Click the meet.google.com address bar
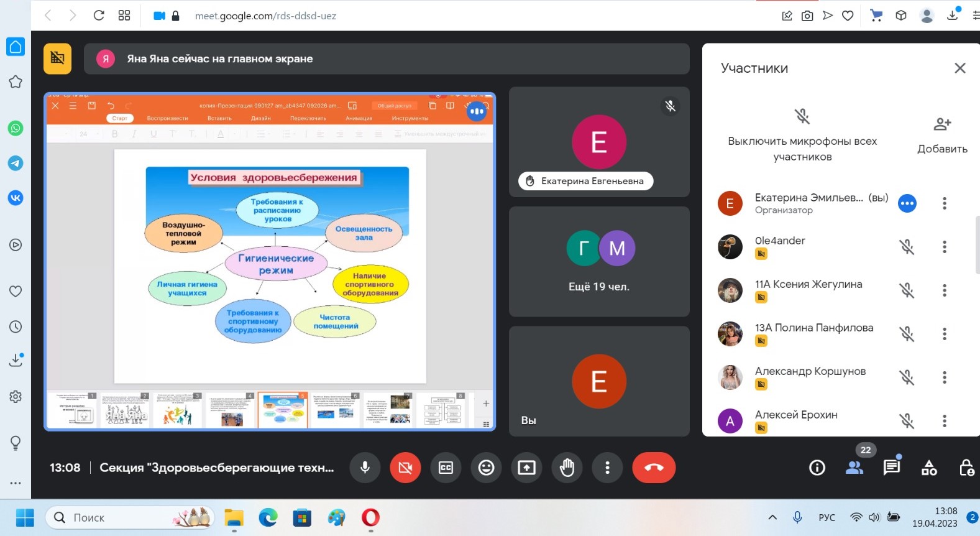 (265, 16)
